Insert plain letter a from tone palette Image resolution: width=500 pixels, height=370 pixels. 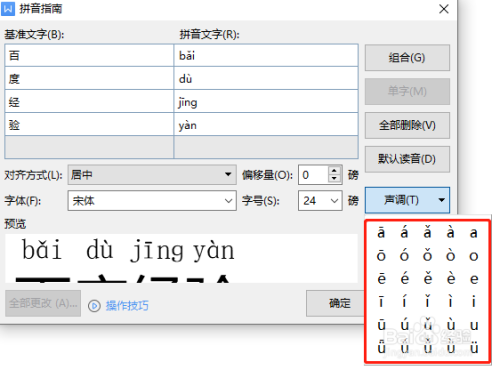[x=474, y=233]
